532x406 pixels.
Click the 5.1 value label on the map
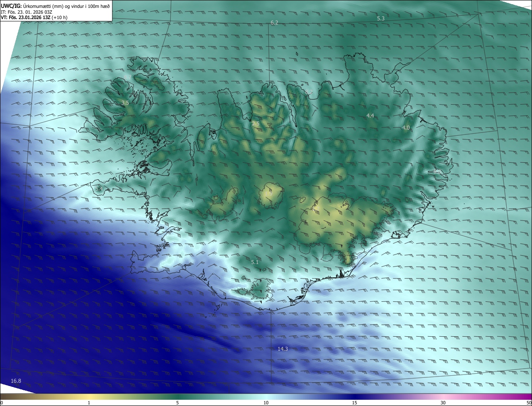tap(255, 262)
